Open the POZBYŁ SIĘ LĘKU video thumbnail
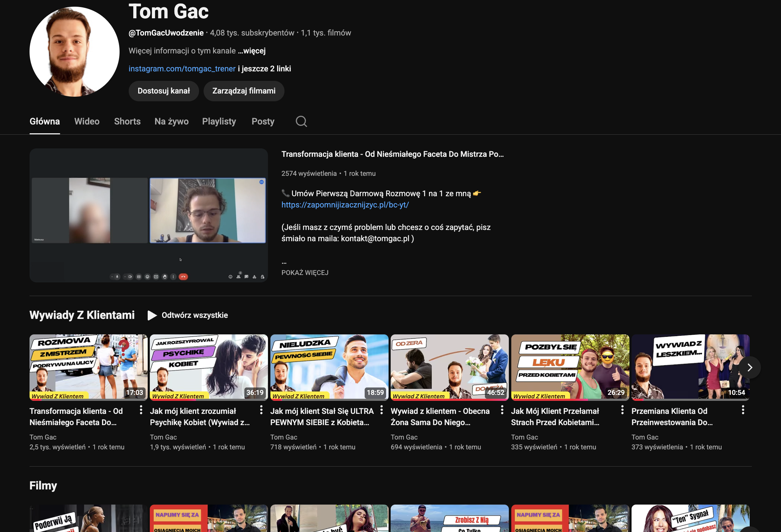The width and height of the screenshot is (781, 532). click(x=570, y=367)
